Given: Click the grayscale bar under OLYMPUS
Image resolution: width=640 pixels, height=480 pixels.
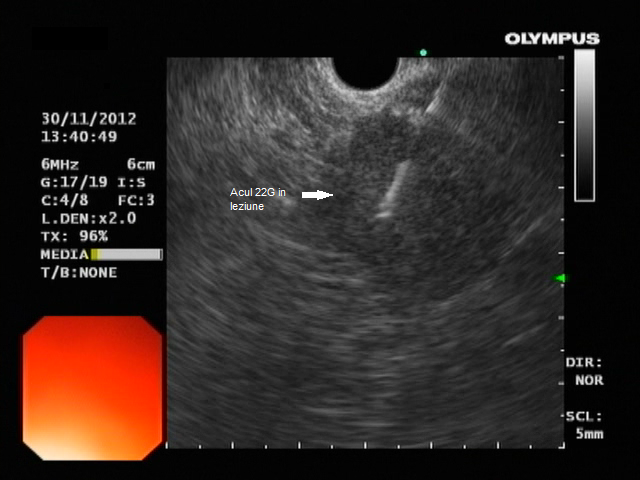Looking at the screenshot, I should point(584,125).
